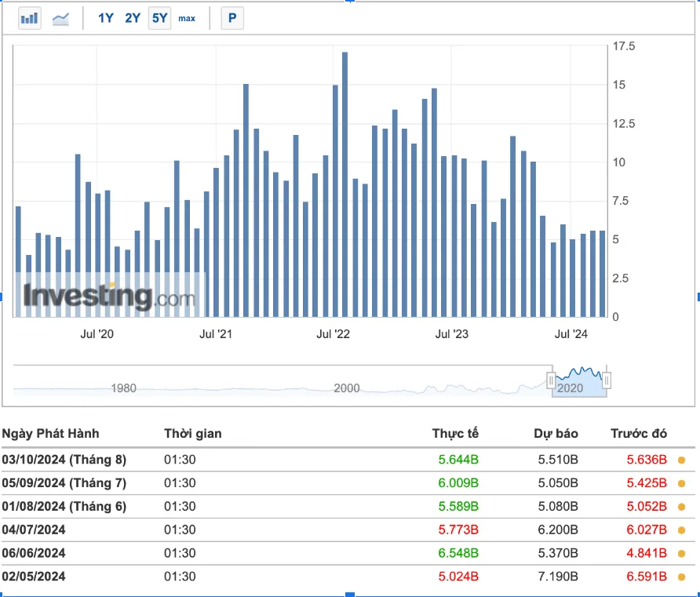The width and height of the screenshot is (700, 597).
Task: Select the 02/05/2024 release date
Action: click(x=34, y=577)
